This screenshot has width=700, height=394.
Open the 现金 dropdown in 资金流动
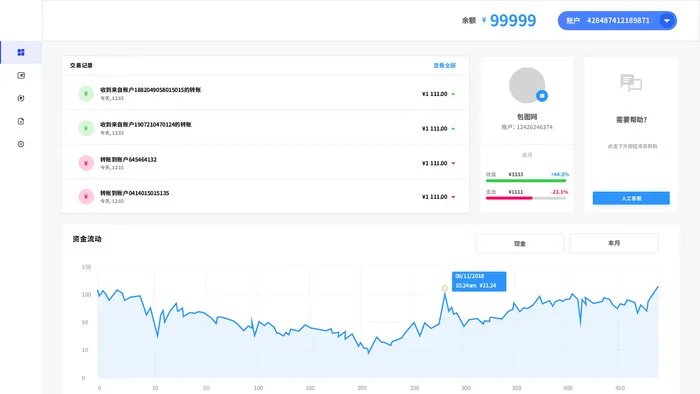coord(520,243)
